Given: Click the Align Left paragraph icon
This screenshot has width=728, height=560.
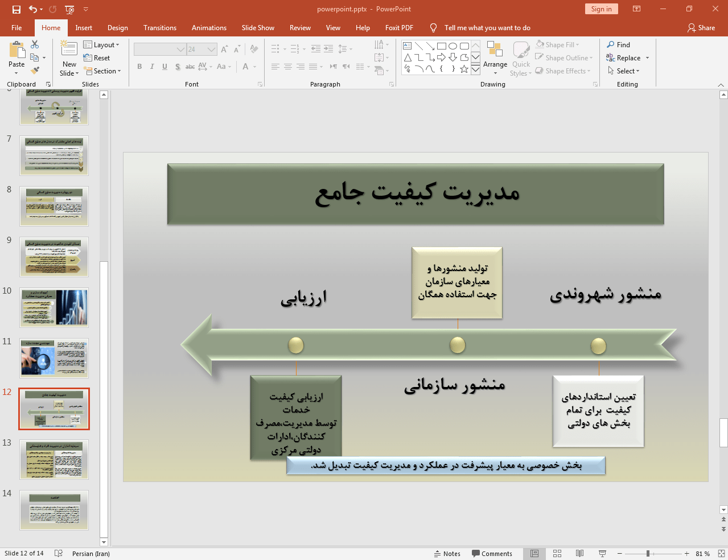Looking at the screenshot, I should click(275, 67).
